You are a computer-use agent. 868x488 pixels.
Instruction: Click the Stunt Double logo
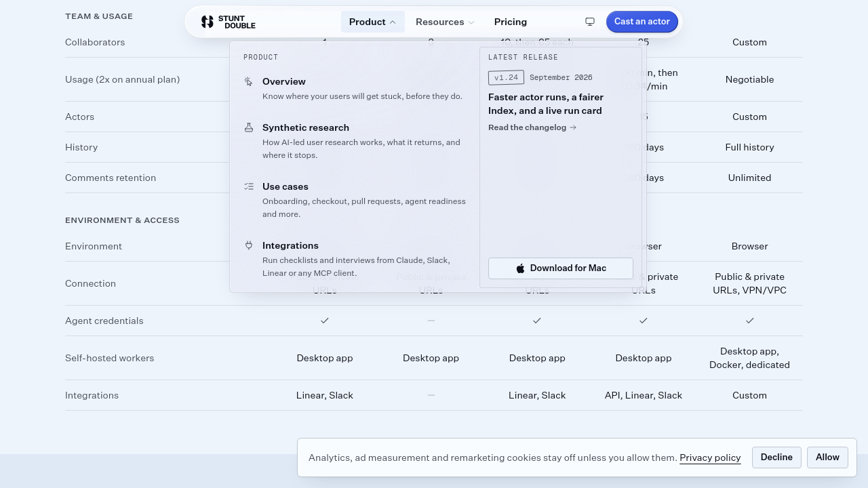point(228,22)
